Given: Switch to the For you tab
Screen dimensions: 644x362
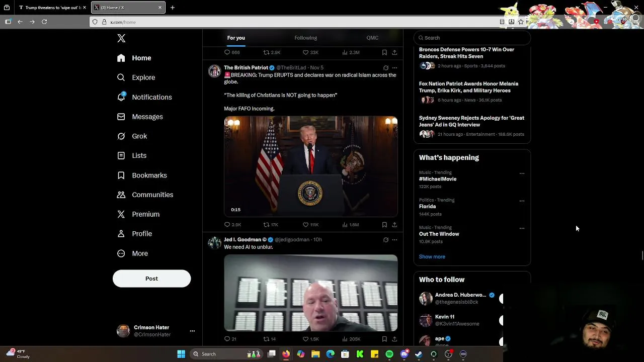Looking at the screenshot, I should pos(236,38).
